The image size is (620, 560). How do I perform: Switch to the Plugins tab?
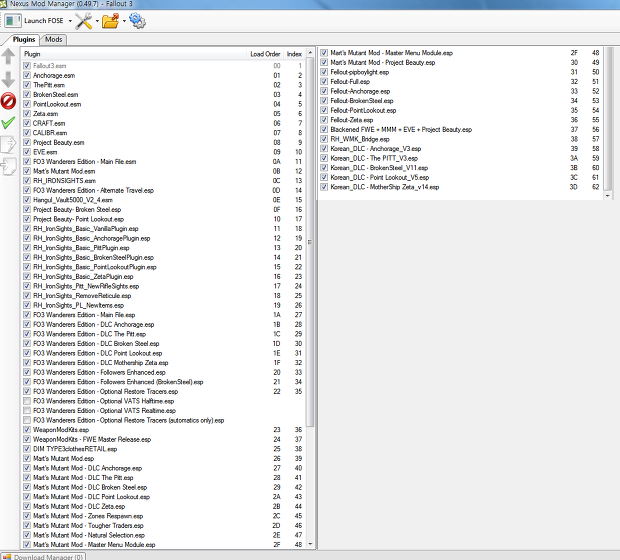click(24, 40)
